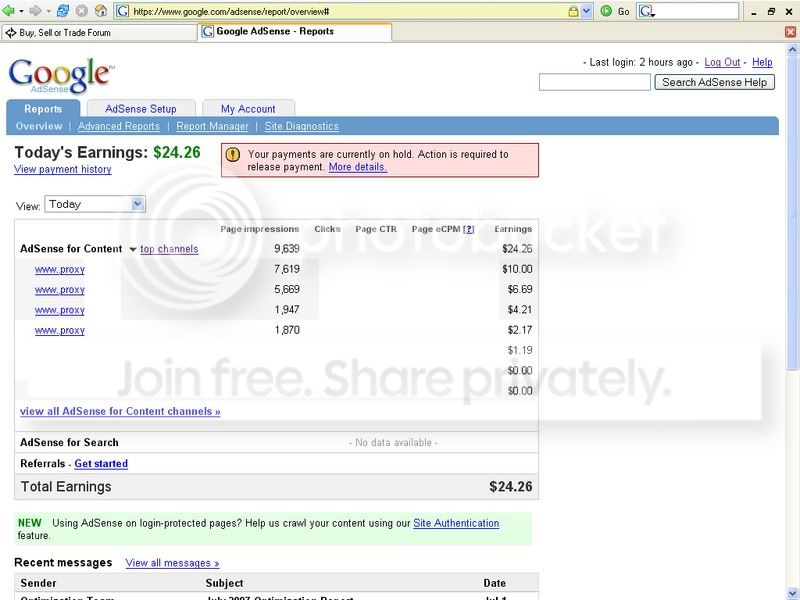Open Site Diagnostics
800x600 pixels.
(x=302, y=126)
